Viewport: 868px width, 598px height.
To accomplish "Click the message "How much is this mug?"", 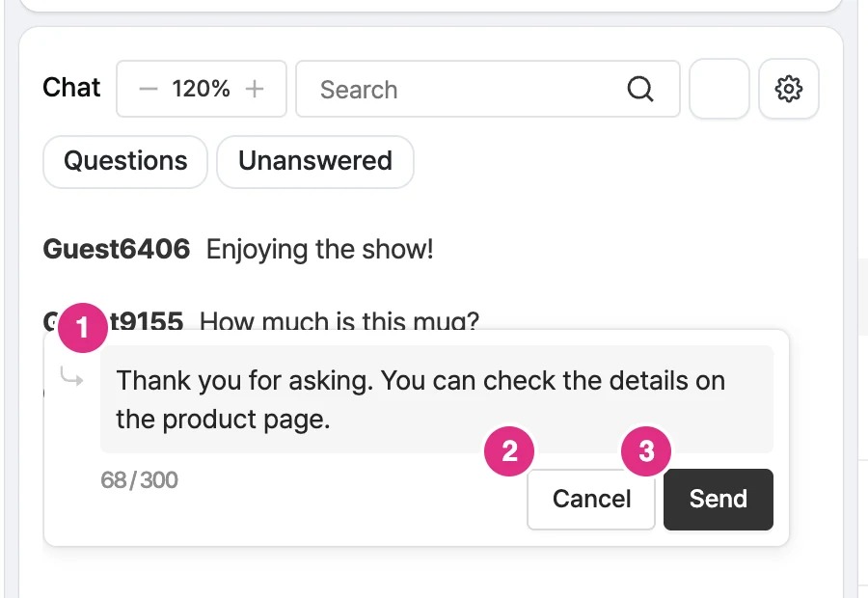I will pos(339,321).
